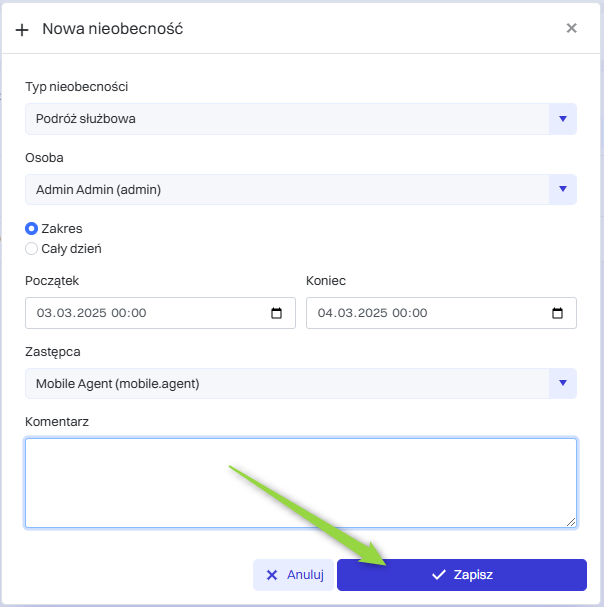Viewport: 604px width, 607px height.
Task: Click the time value in Koniec field
Action: (410, 313)
